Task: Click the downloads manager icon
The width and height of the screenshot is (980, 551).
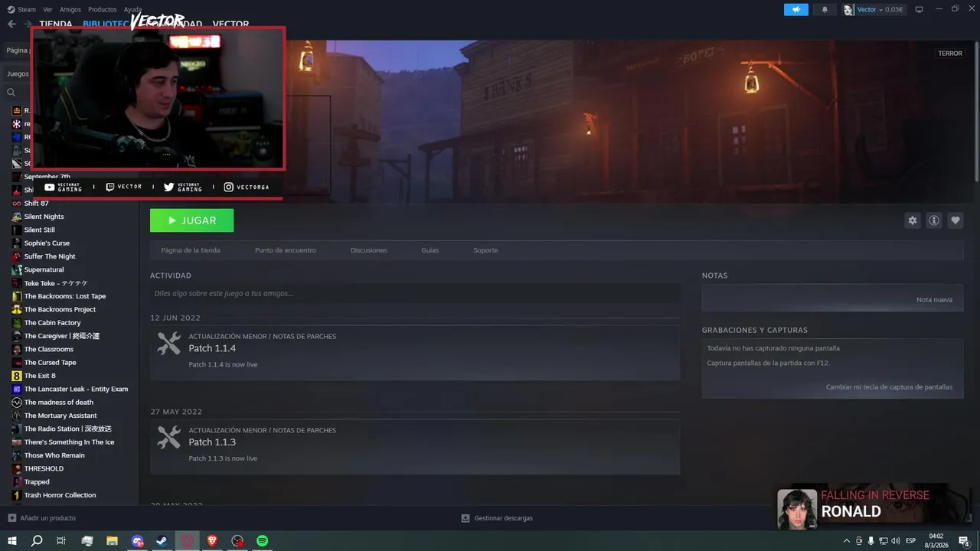Action: [x=465, y=518]
